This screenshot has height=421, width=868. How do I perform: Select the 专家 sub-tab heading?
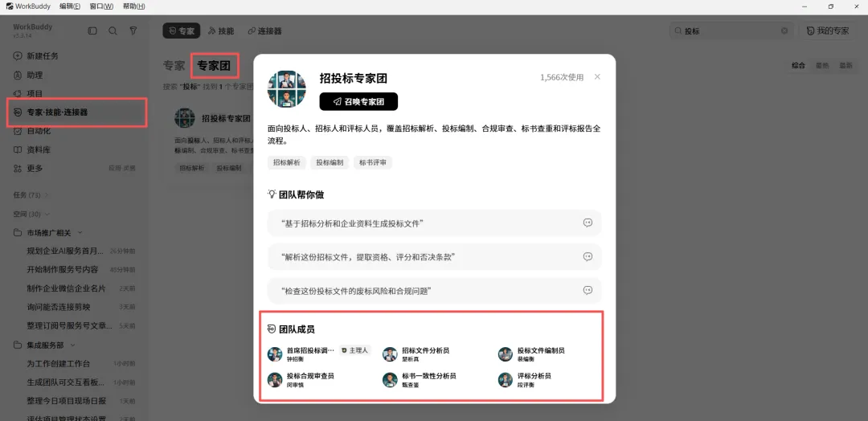coord(174,66)
